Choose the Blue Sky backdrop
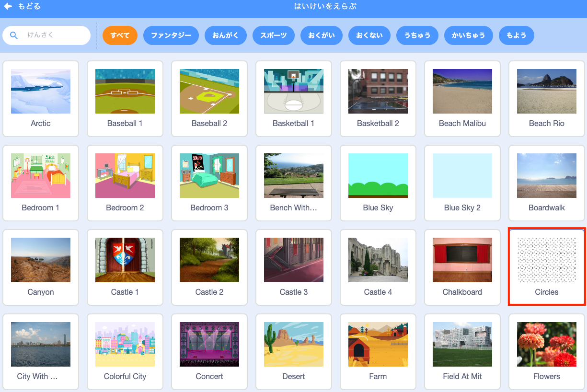This screenshot has height=392, width=587. [378, 183]
